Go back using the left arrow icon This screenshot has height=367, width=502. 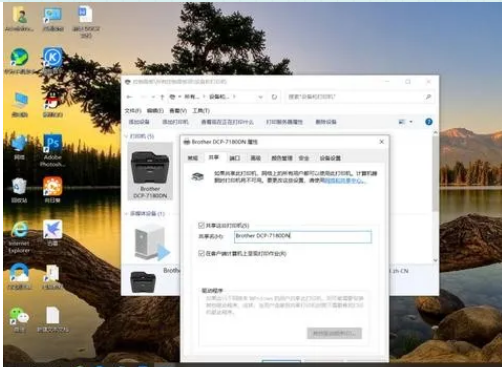coord(130,97)
